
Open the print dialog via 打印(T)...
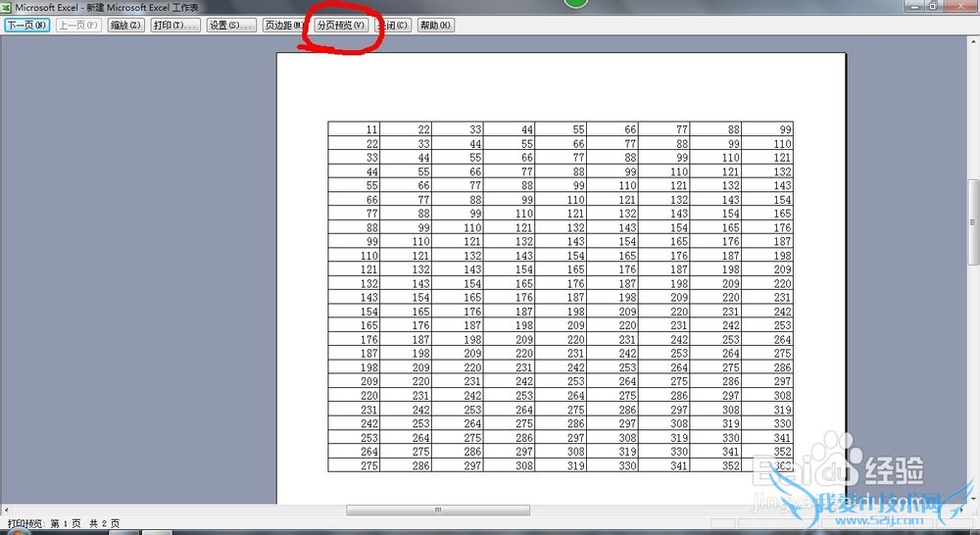[175, 25]
